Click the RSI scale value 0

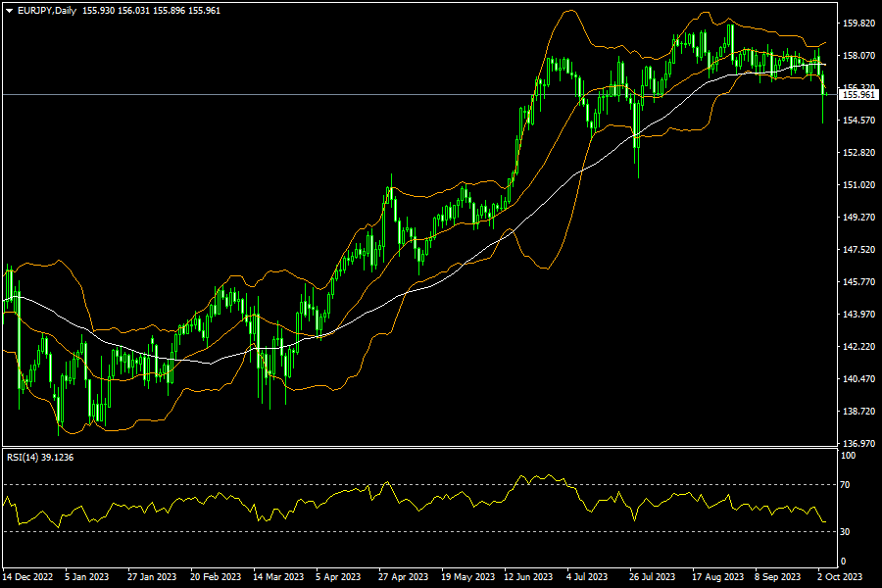click(843, 561)
